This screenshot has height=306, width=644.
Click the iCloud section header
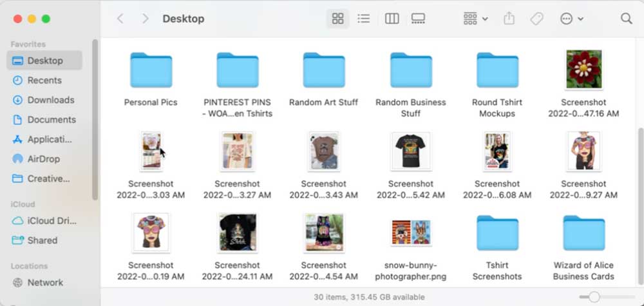click(23, 204)
